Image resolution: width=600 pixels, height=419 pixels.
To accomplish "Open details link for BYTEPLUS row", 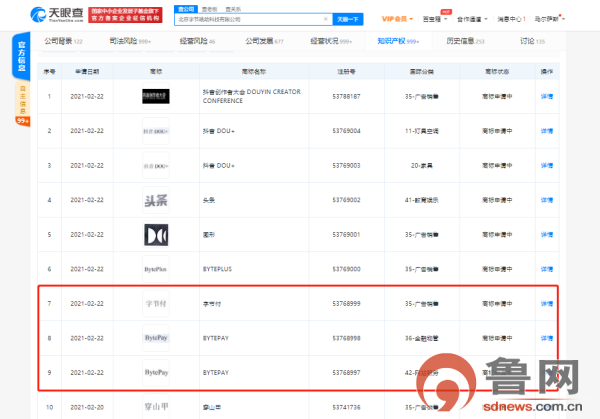I will pyautogui.click(x=547, y=269).
